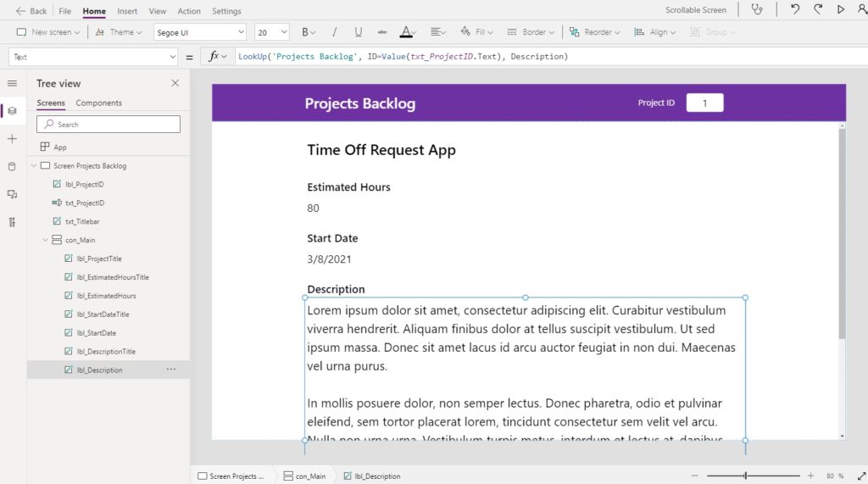Toggle strikethrough formatting

(382, 32)
